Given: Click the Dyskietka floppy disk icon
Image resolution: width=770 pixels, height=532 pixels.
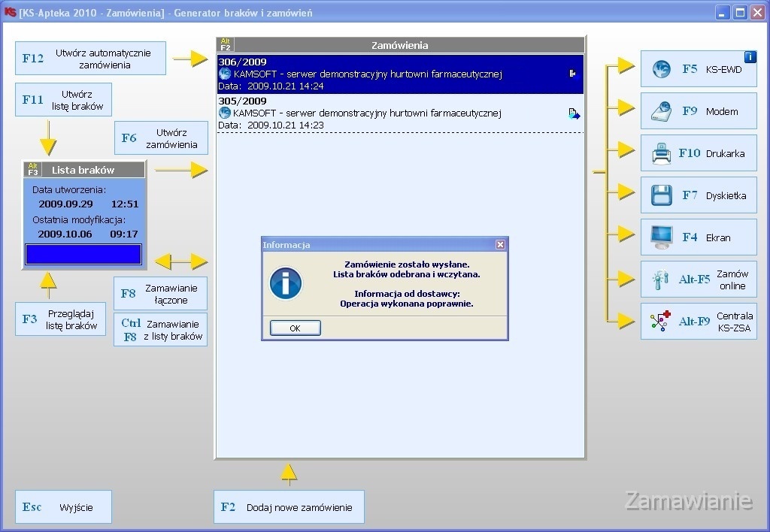Looking at the screenshot, I should point(661,196).
